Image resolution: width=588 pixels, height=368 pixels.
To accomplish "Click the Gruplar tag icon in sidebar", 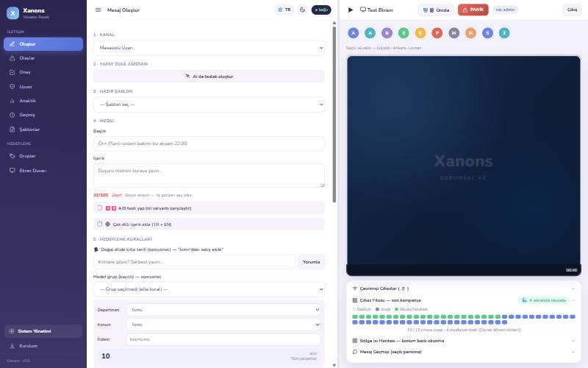I will click(12, 156).
